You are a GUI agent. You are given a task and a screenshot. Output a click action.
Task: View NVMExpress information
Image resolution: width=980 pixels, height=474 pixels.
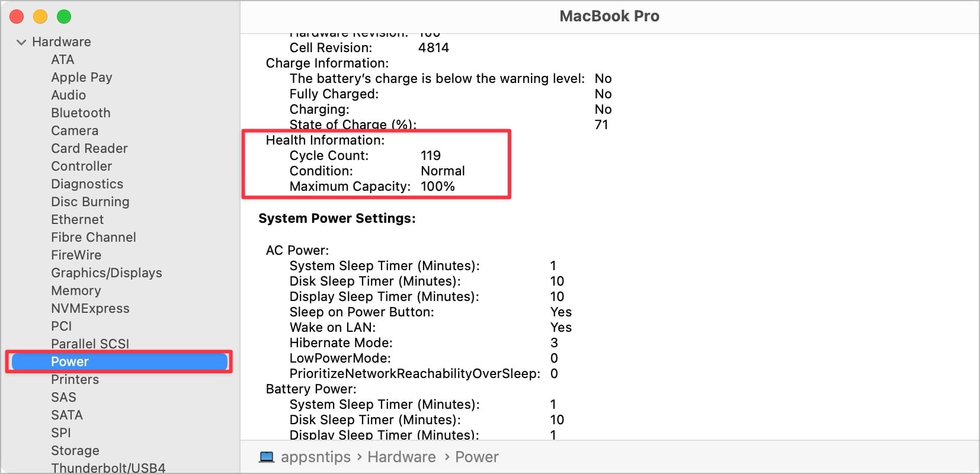pyautogui.click(x=90, y=308)
